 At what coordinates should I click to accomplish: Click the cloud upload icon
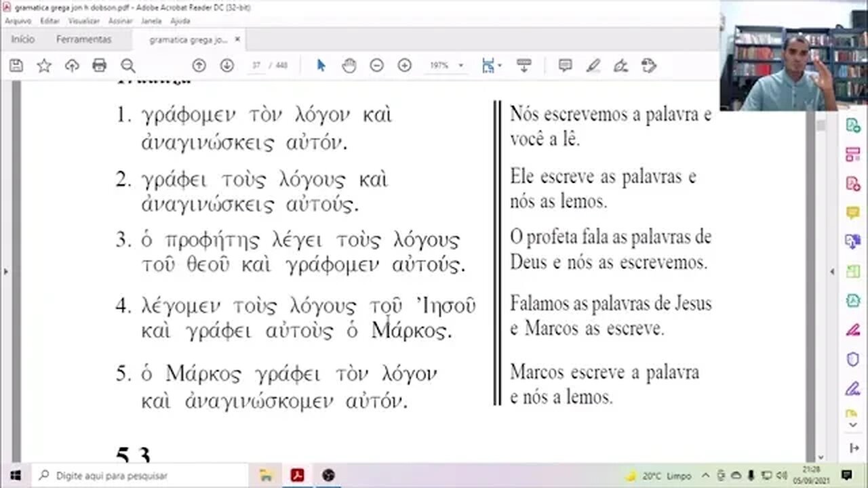[x=72, y=66]
